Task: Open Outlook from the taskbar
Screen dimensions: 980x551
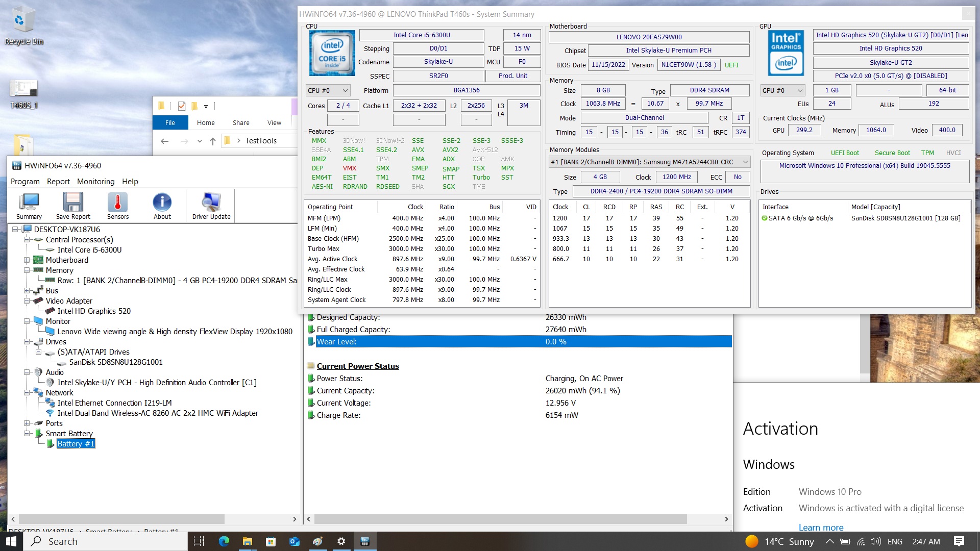Action: (295, 541)
